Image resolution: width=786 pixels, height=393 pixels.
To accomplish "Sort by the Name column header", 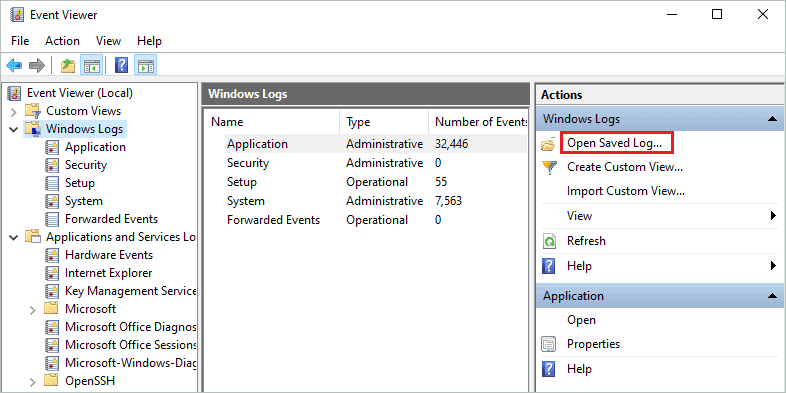I will (x=272, y=122).
